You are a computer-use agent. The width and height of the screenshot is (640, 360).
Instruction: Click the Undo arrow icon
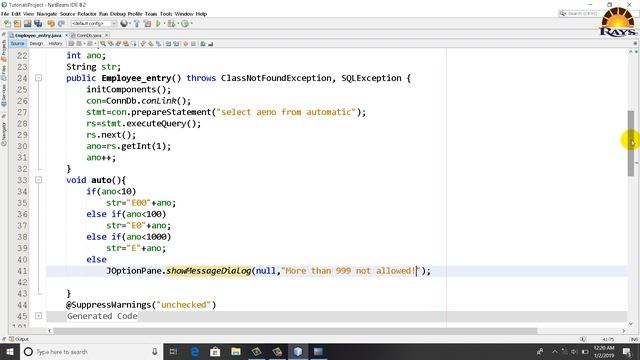(x=51, y=24)
